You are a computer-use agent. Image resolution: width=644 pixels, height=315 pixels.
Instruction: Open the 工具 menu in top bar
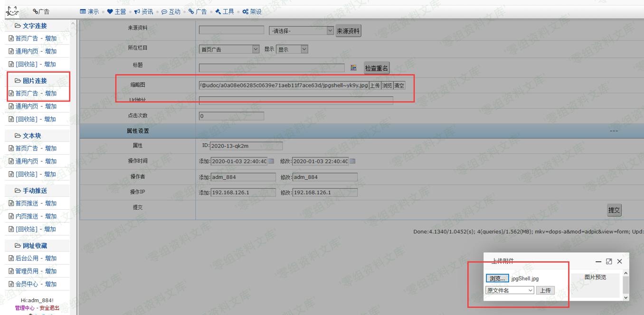click(222, 11)
